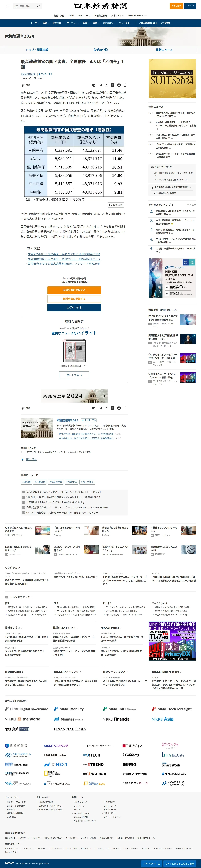Click the orange お申し込み button
The image size is (201, 868).
click(176, 6)
